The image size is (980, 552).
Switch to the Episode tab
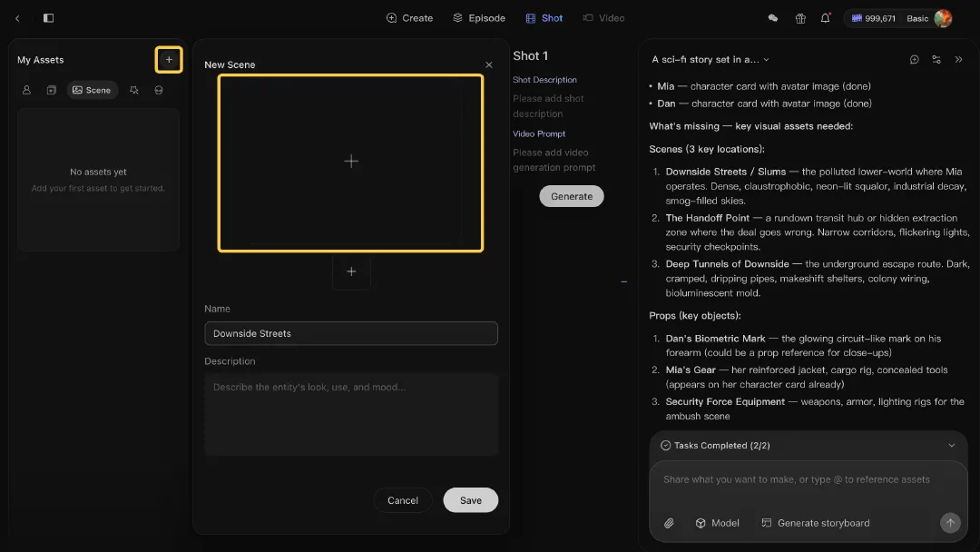point(479,18)
